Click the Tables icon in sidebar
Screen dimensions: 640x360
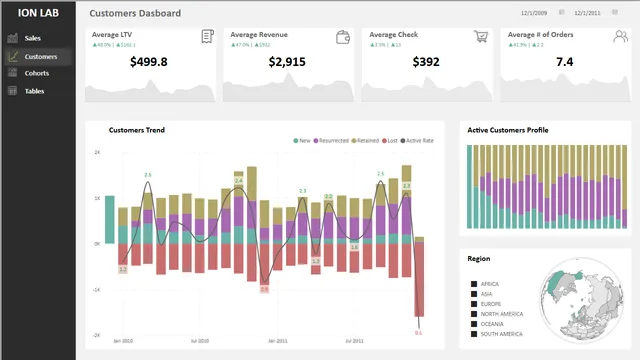(x=13, y=91)
